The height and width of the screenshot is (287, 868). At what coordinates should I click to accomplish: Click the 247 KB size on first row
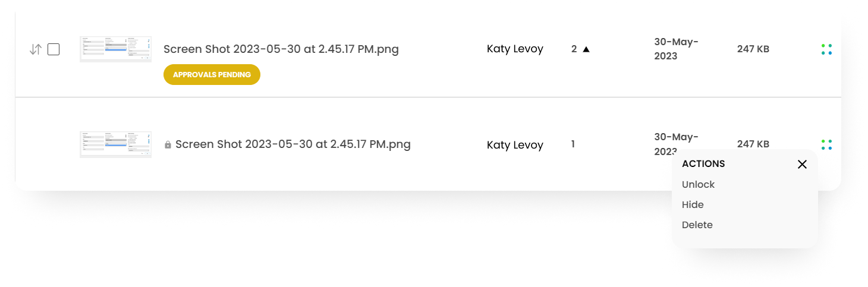pos(753,49)
